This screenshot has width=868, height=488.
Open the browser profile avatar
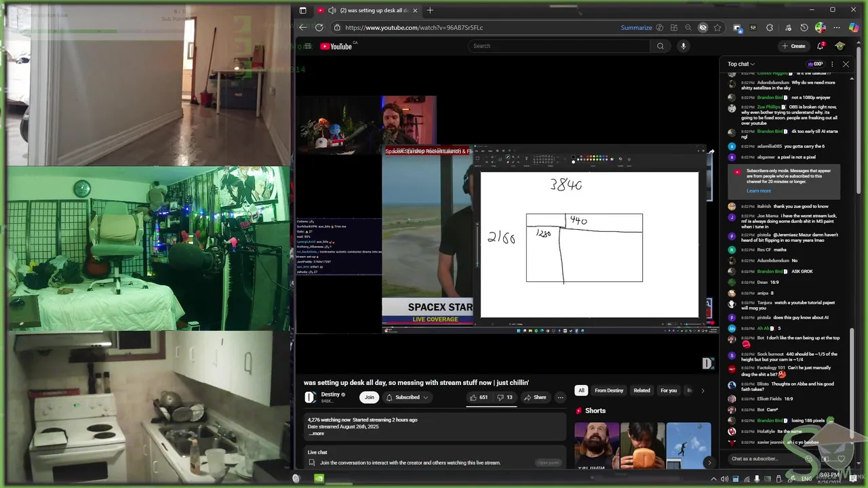[821, 28]
